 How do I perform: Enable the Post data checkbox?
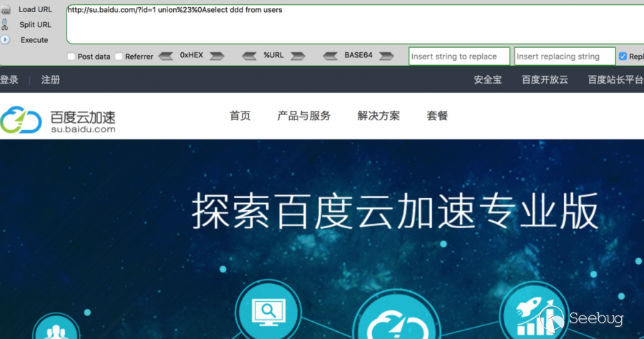pos(71,56)
